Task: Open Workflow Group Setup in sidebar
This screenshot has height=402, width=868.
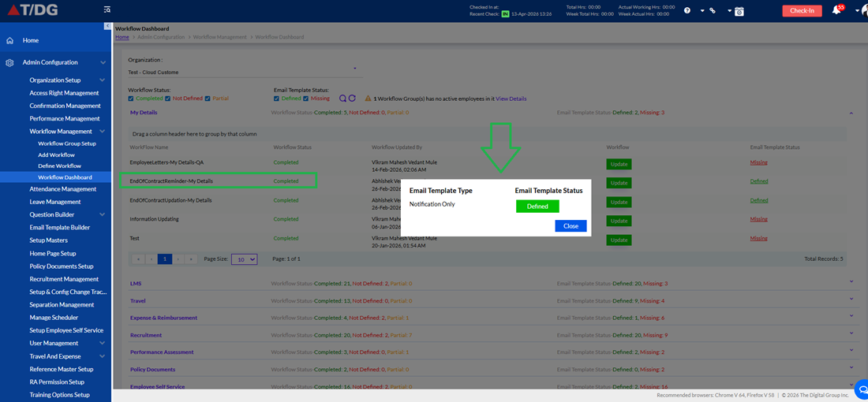Action: point(67,143)
